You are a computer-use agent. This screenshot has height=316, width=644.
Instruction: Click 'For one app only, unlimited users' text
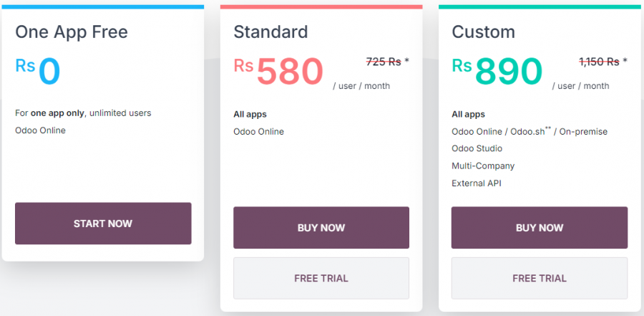pos(83,113)
